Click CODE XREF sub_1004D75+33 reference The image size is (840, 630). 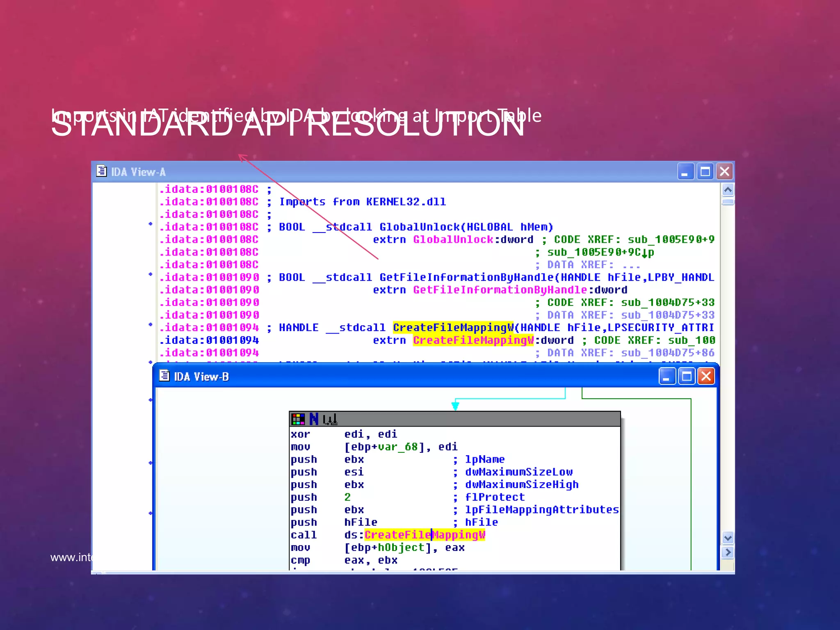coord(631,303)
